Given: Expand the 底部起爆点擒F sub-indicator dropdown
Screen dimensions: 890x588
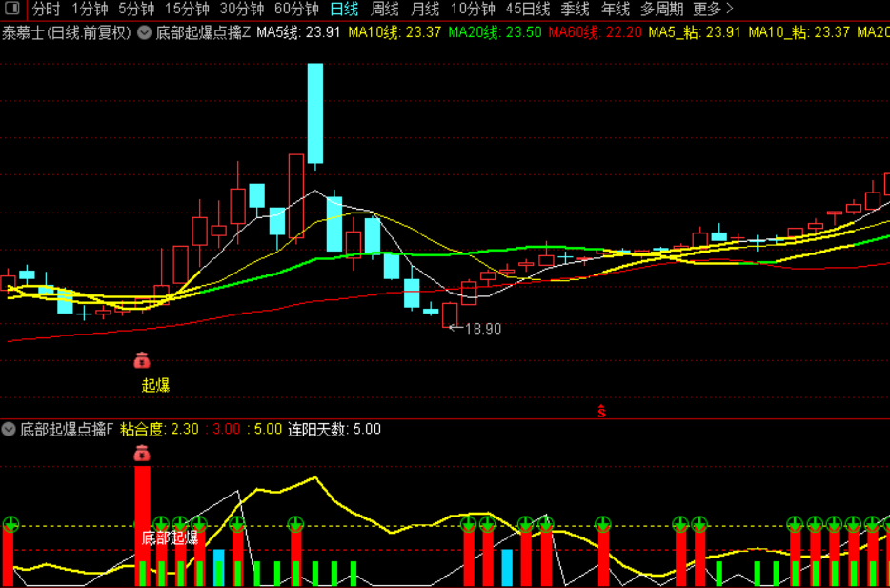Looking at the screenshot, I should coord(9,429).
